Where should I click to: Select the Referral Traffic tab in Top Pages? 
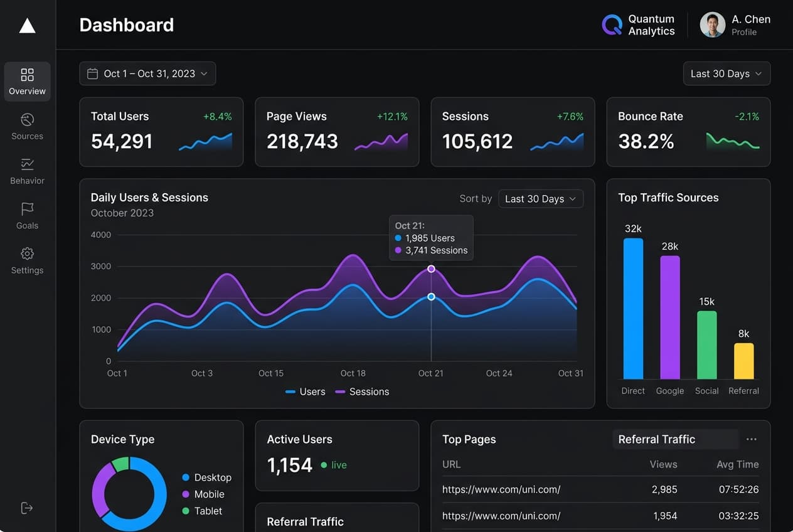point(676,439)
